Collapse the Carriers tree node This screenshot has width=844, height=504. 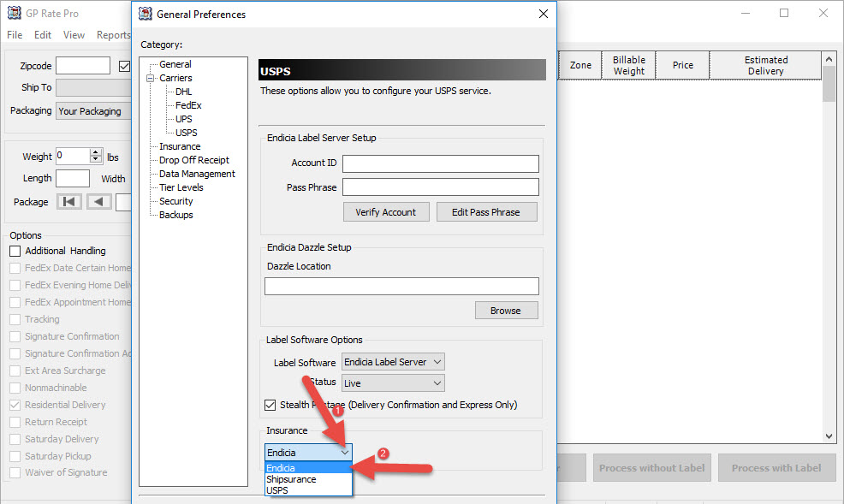coord(150,79)
